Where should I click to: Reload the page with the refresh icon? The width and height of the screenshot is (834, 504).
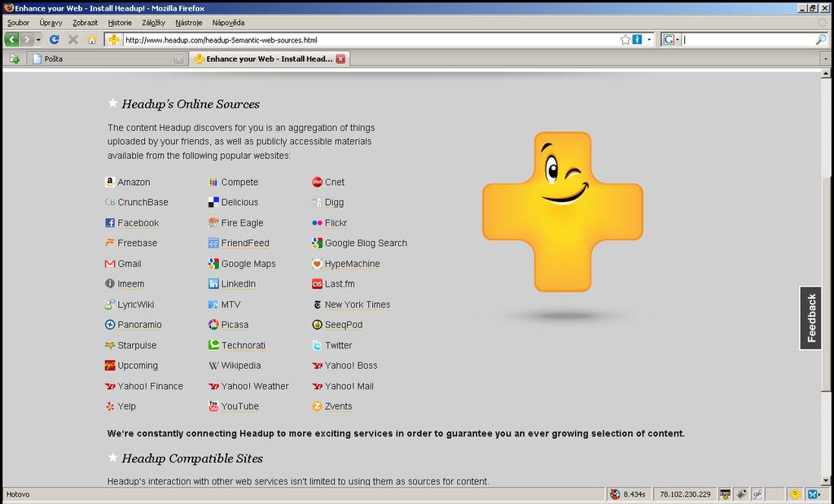tap(54, 39)
